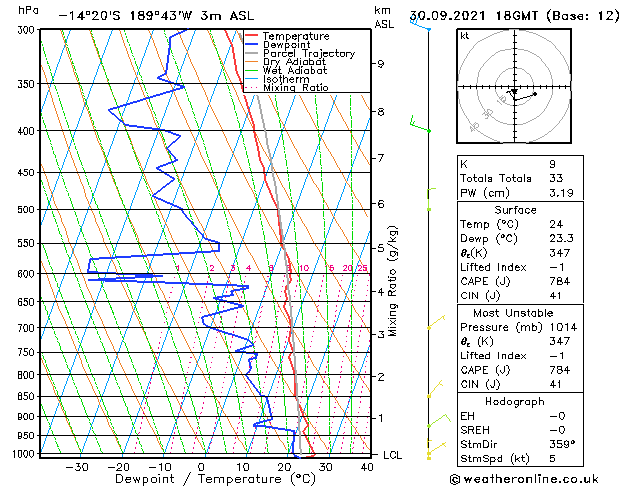This screenshot has height=486, width=629.
Task: Click the yellow wind barb at 850 hPa
Action: 434,389
